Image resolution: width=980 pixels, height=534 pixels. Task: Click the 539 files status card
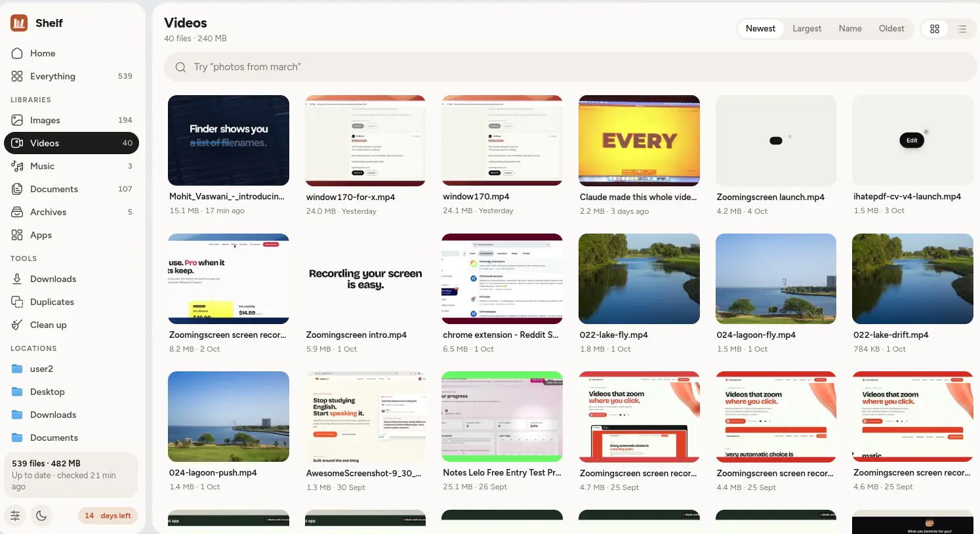(71, 474)
